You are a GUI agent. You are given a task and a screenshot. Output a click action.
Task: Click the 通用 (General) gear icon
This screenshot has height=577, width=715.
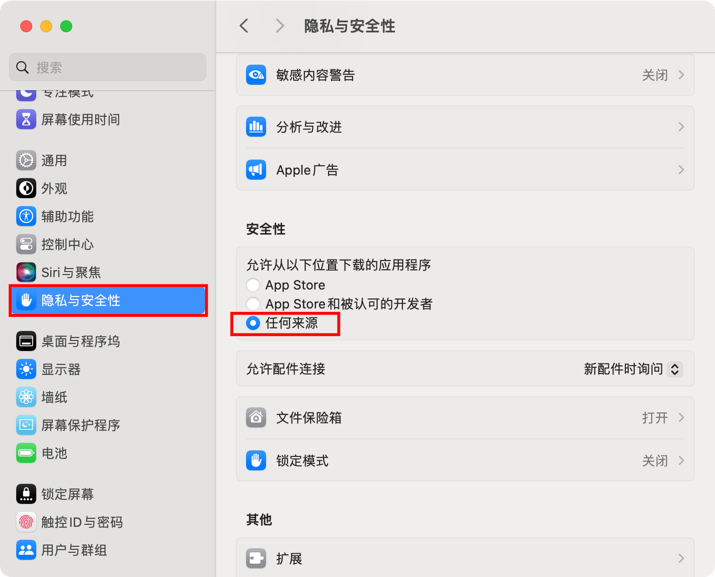[x=26, y=160]
